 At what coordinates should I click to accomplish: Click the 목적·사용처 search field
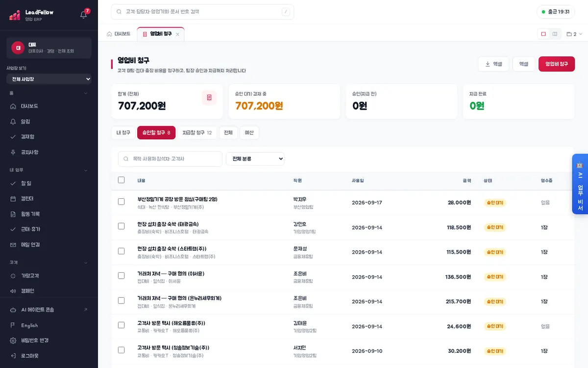pos(170,159)
